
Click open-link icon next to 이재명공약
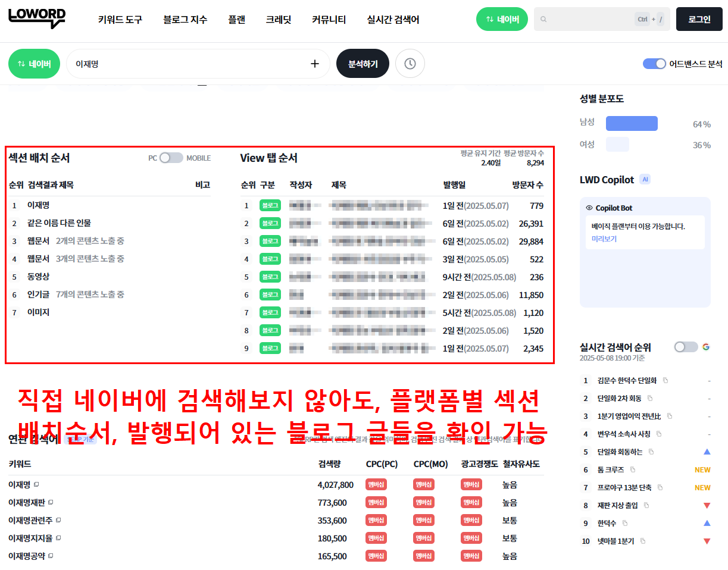click(x=51, y=556)
